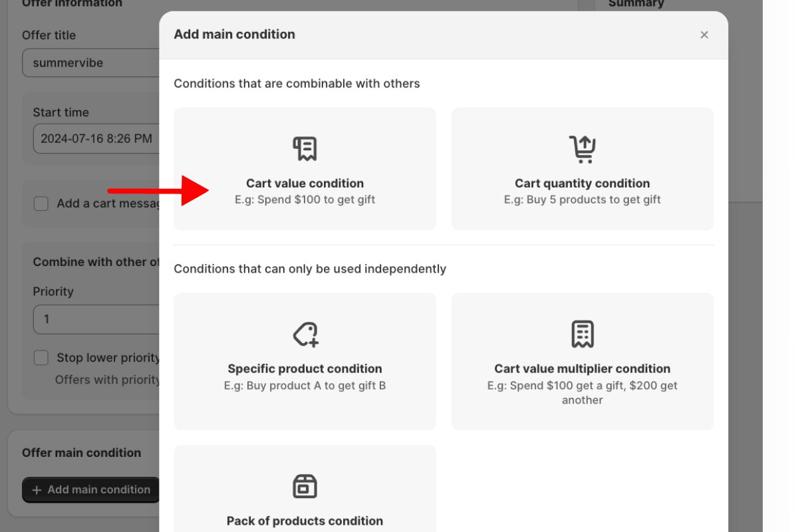Click the Specific product condition card
This screenshot has height=532, width=798.
point(305,361)
